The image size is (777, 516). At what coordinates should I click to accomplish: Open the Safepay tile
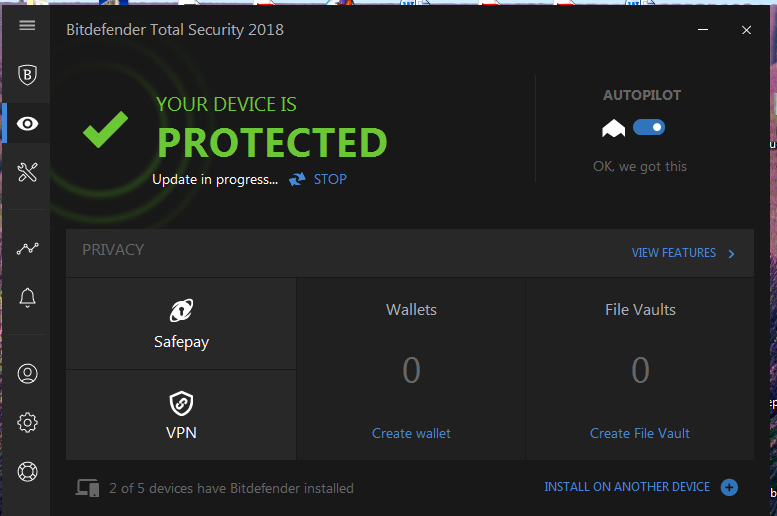pyautogui.click(x=181, y=324)
